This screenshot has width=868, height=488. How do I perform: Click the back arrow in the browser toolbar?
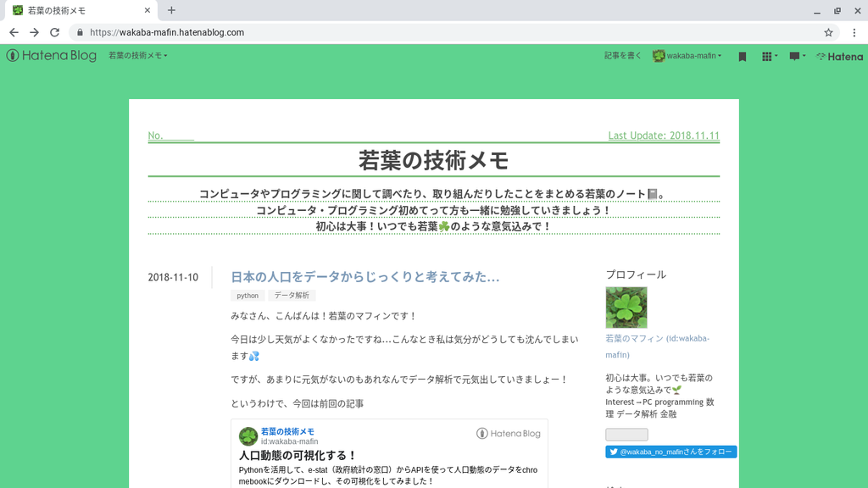[14, 32]
